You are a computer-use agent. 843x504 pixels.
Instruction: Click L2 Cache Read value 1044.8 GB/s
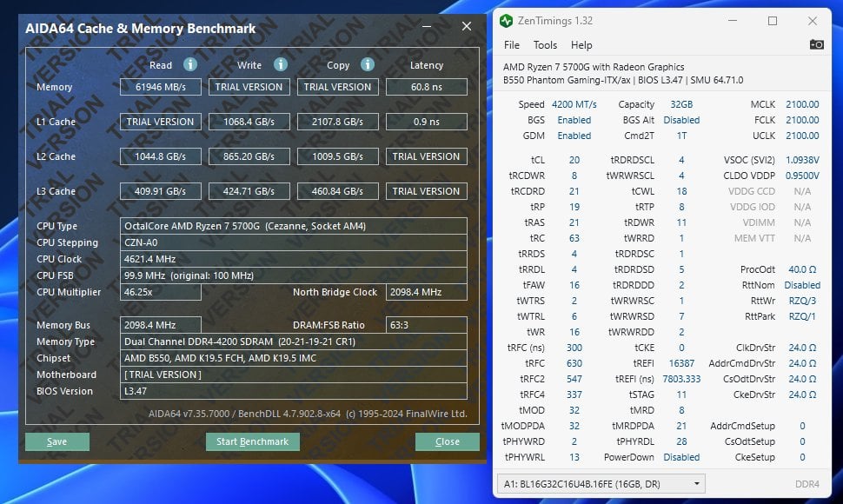pos(160,157)
